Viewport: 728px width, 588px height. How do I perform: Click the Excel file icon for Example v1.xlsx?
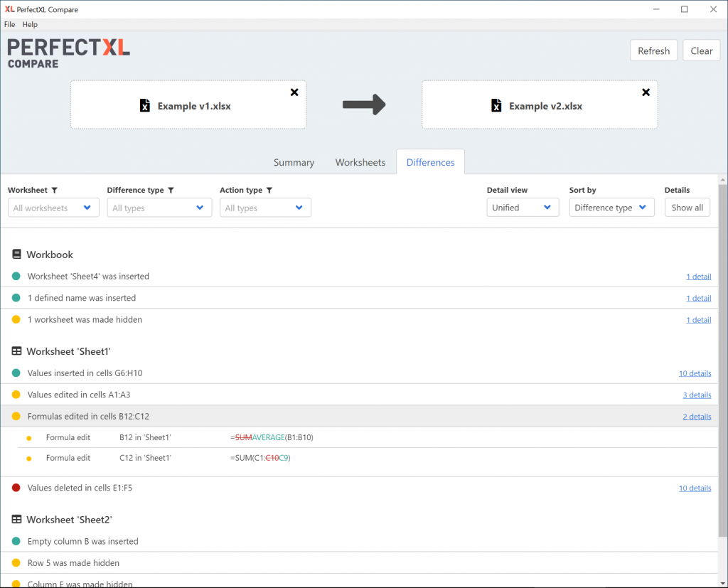145,105
